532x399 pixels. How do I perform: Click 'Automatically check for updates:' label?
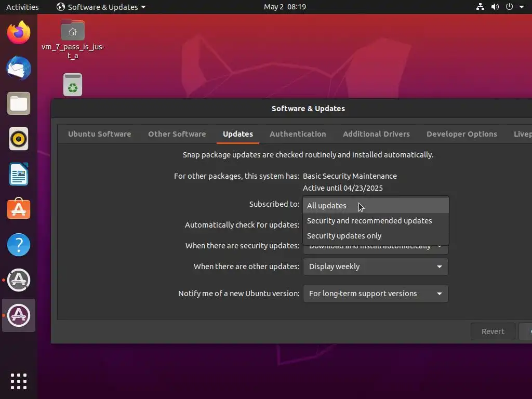click(x=242, y=225)
